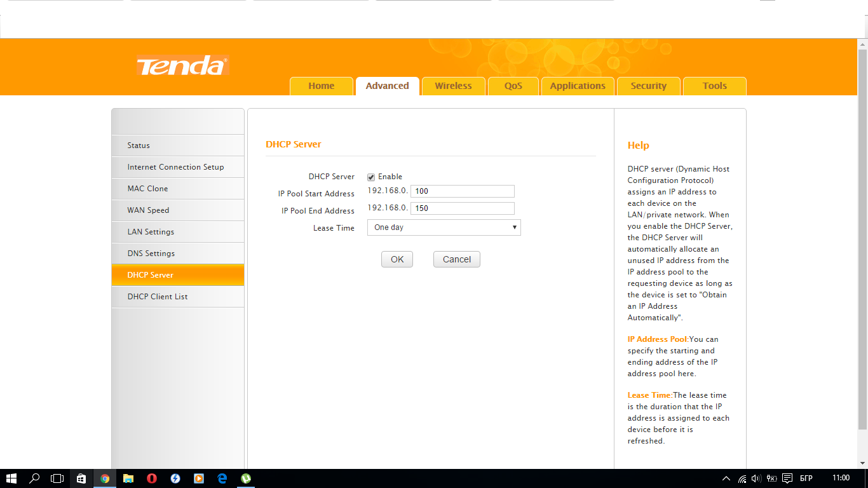Open Microsoft Store from the taskbar

(x=81, y=478)
